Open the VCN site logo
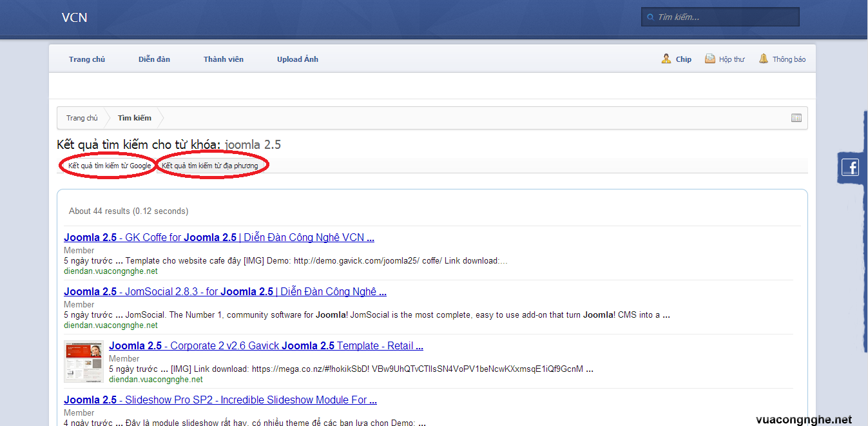Image resolution: width=868 pixels, height=426 pixels. pyautogui.click(x=74, y=17)
